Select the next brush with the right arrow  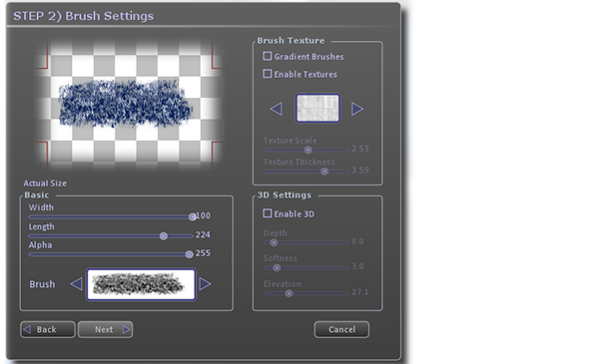[205, 284]
